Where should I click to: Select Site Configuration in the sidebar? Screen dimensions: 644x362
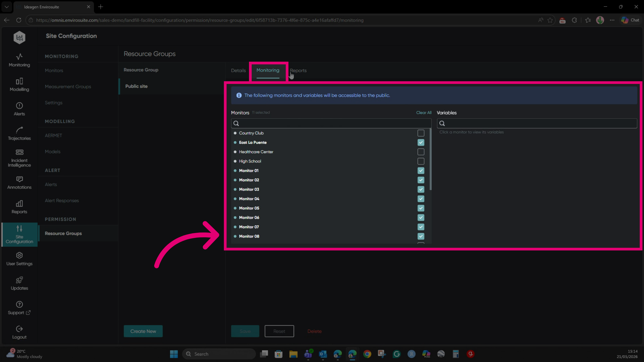click(19, 234)
